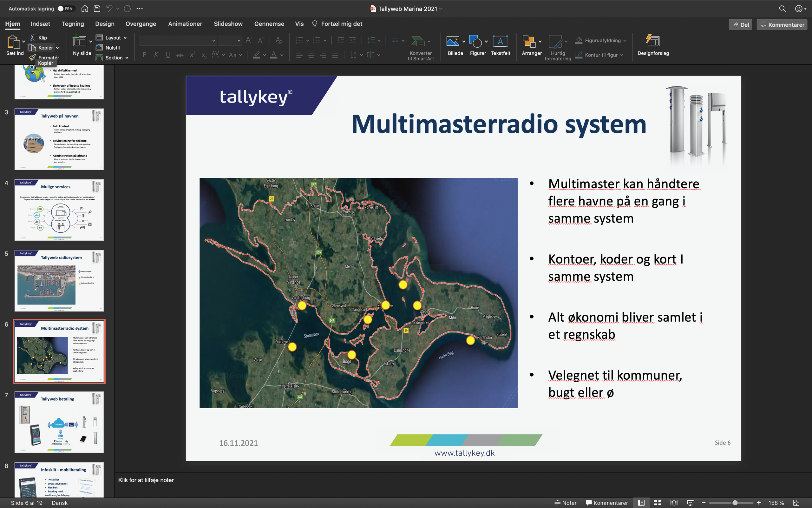Click the Redo arrow icon
812x508 pixels.
128,9
